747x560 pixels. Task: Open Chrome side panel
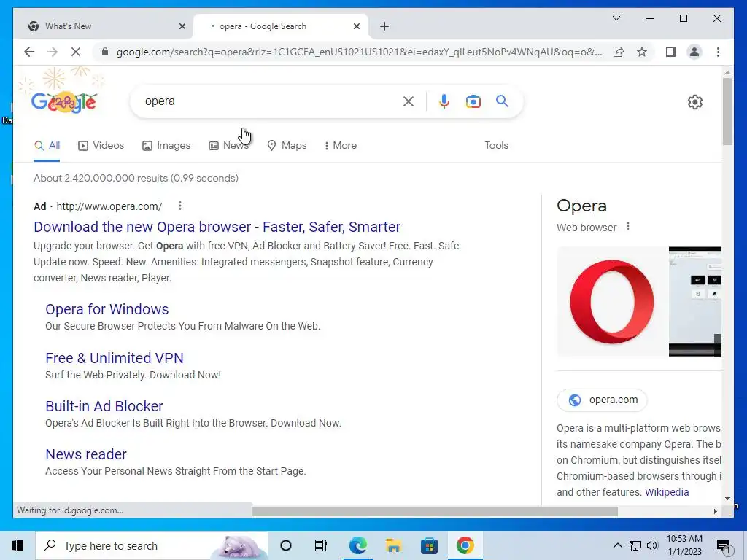pos(671,52)
